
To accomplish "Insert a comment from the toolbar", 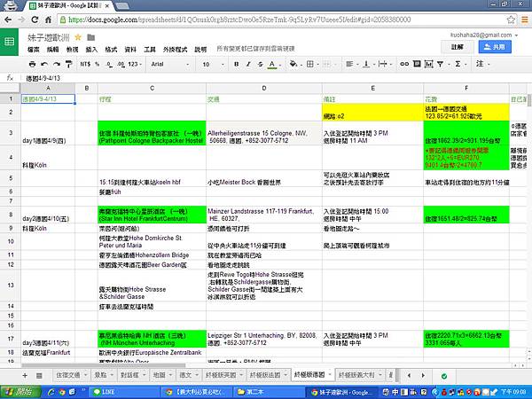I will [417, 64].
